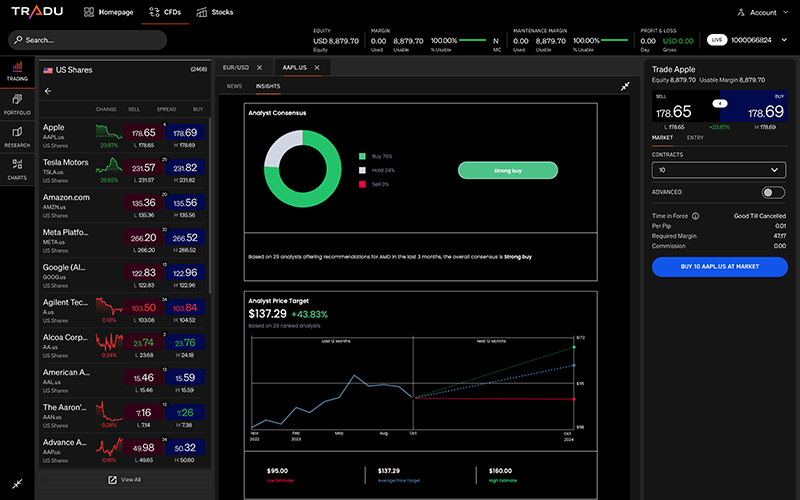Viewport: 800px width, 500px height.
Task: Click the search input field
Action: tap(87, 40)
